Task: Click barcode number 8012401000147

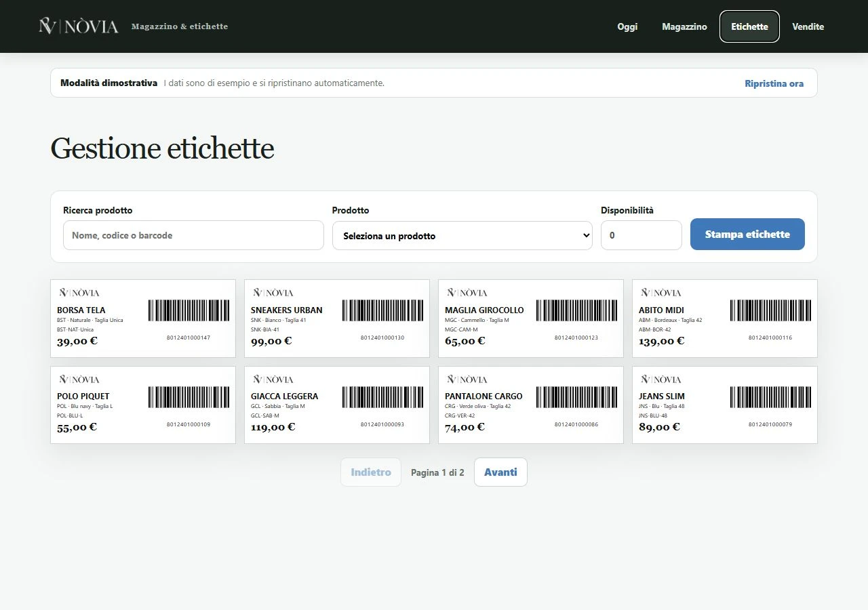Action: [189, 338]
